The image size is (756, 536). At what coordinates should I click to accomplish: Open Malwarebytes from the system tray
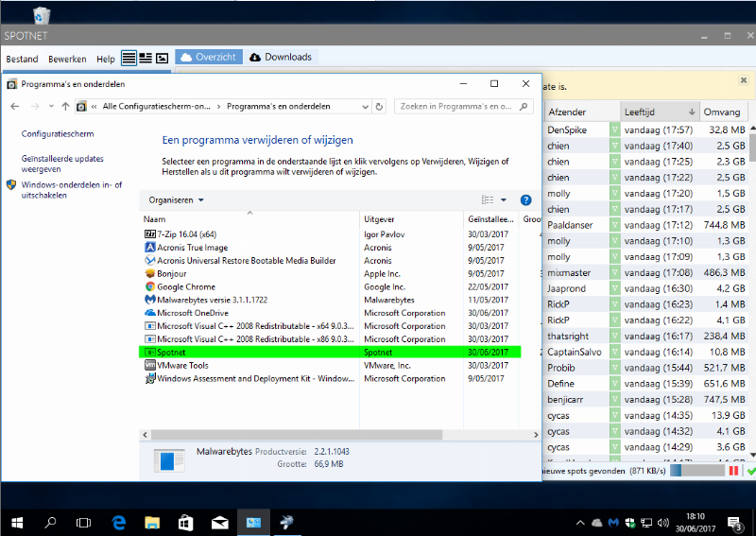(x=613, y=522)
